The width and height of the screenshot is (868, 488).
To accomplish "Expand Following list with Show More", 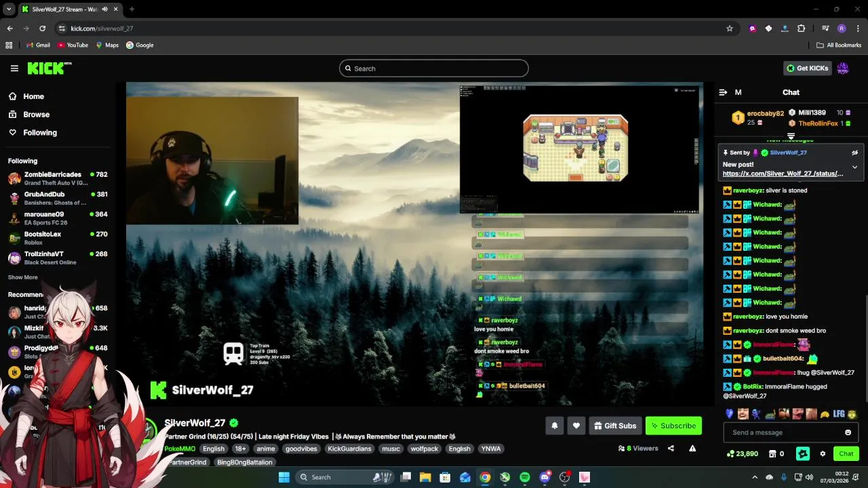I will (23, 277).
